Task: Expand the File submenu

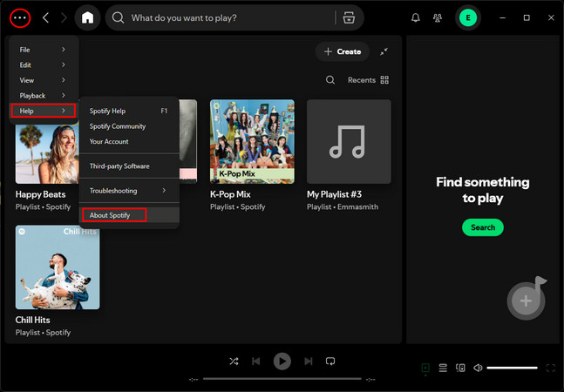Action: point(44,50)
